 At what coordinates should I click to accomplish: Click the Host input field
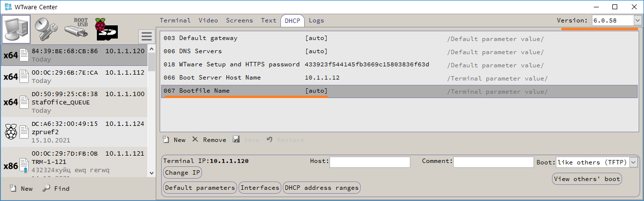tap(370, 162)
